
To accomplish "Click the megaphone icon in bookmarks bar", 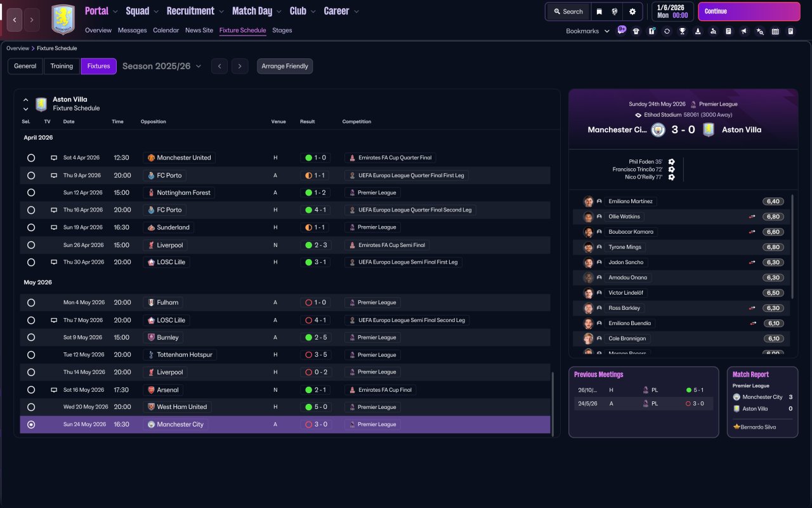I will [x=744, y=31].
